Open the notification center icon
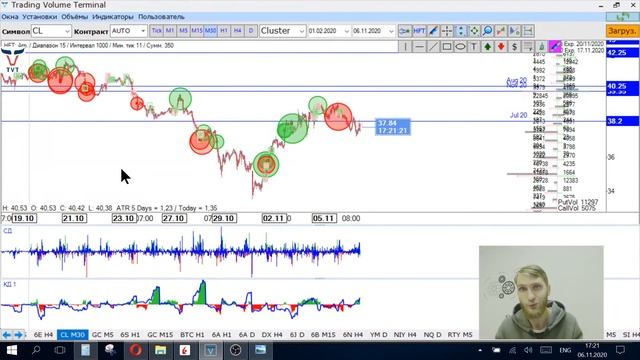This screenshot has width=640, height=360. click(620, 350)
